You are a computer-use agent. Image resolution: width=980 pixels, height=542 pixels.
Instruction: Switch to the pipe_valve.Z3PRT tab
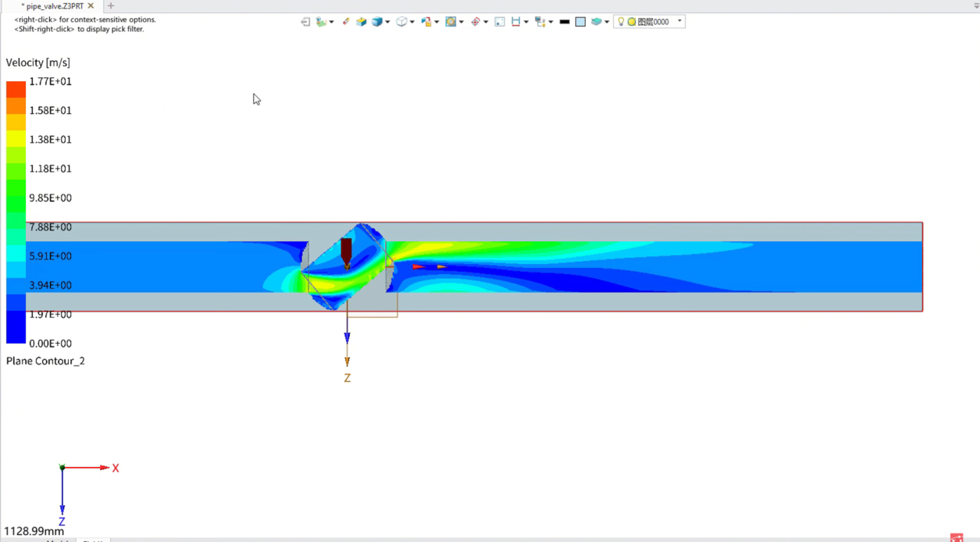point(54,6)
